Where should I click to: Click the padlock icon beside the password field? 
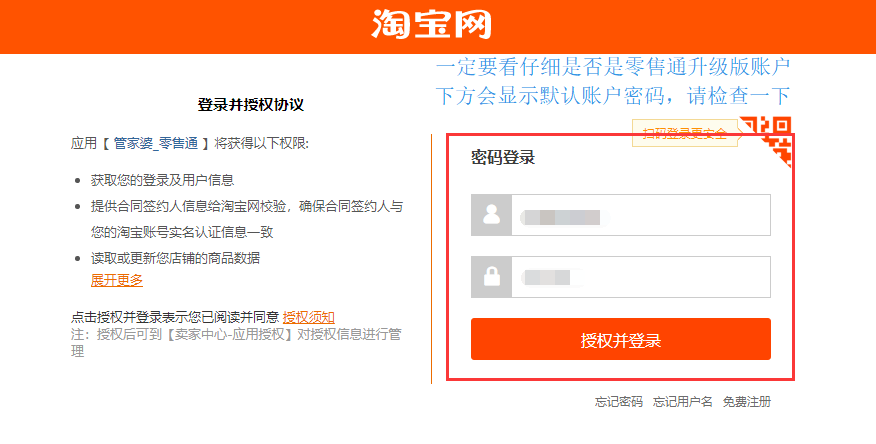[492, 277]
